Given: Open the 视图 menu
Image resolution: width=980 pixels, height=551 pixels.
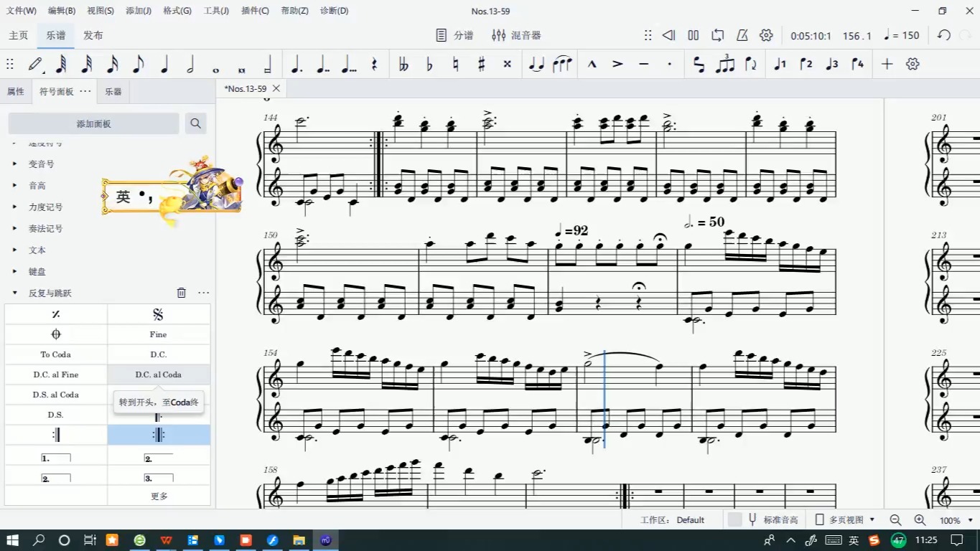Looking at the screenshot, I should click(101, 11).
